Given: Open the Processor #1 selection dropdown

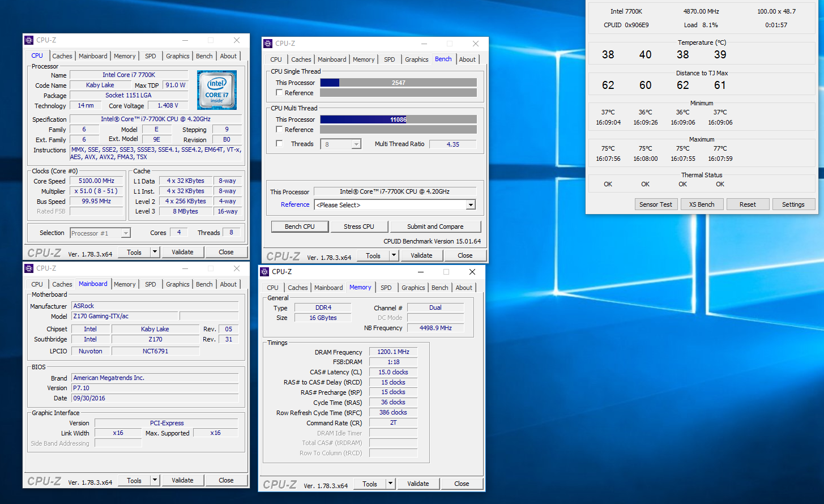Looking at the screenshot, I should (x=100, y=233).
